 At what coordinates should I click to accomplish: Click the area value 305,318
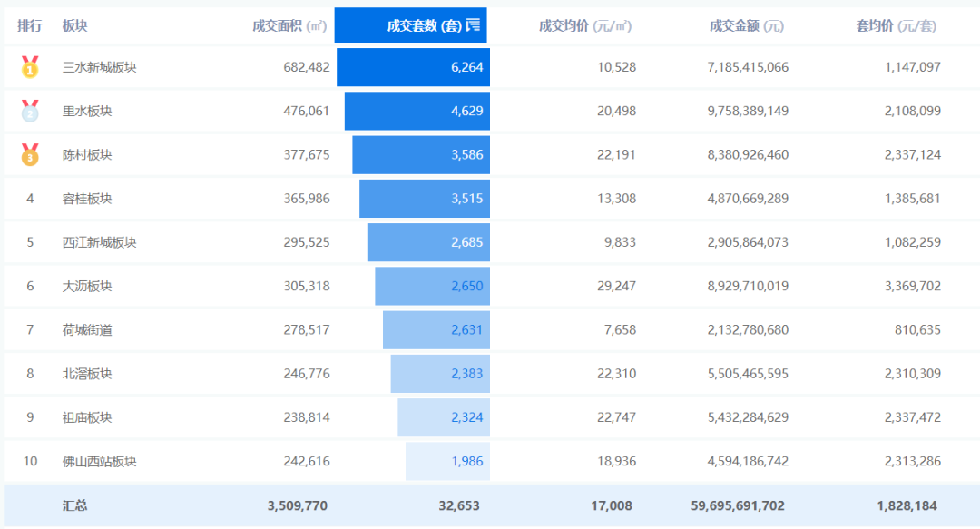(307, 287)
